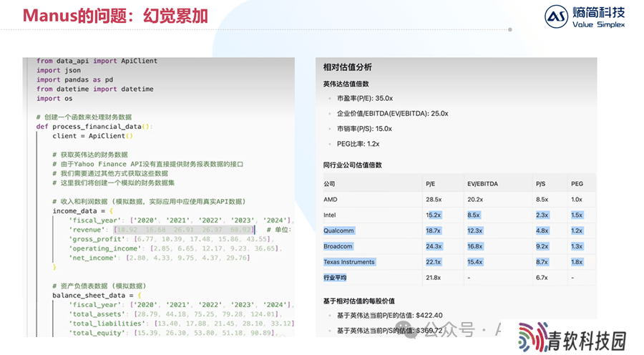Click the industry average P/S "6.7x"
This screenshot has width=644, height=355.
(x=542, y=278)
